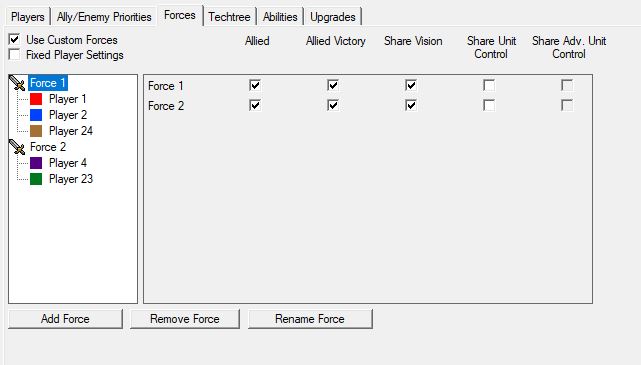Open the Upgrades tab
This screenshot has height=365, width=641.
click(333, 17)
